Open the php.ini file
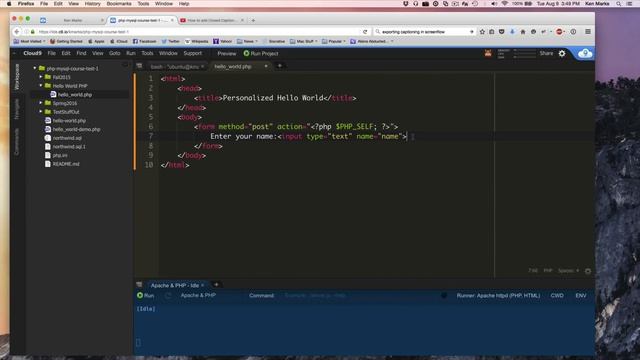 pos(60,155)
